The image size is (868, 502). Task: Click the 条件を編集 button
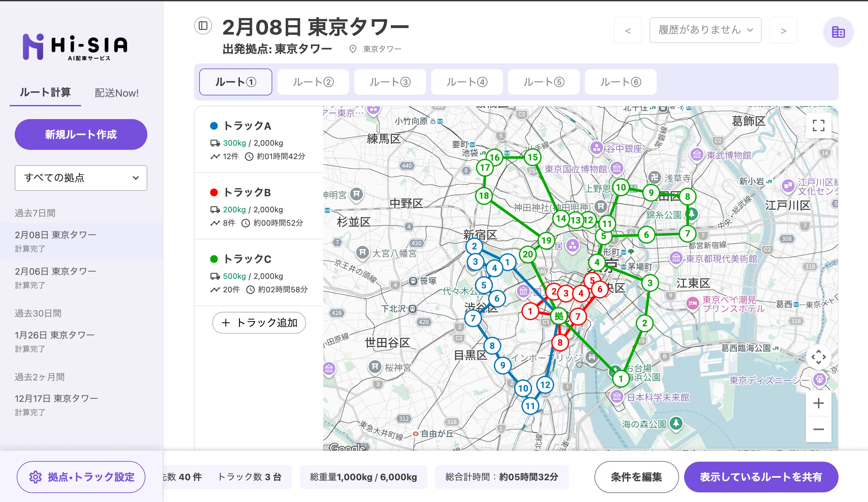[636, 477]
